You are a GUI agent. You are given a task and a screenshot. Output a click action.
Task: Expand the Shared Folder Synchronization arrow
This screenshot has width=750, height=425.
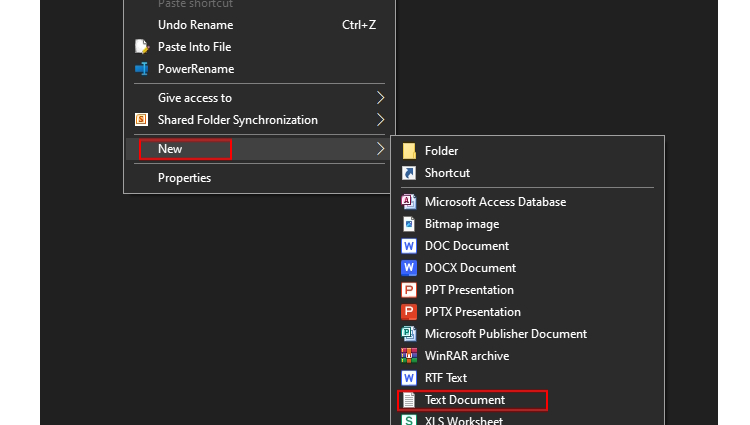[x=380, y=120]
